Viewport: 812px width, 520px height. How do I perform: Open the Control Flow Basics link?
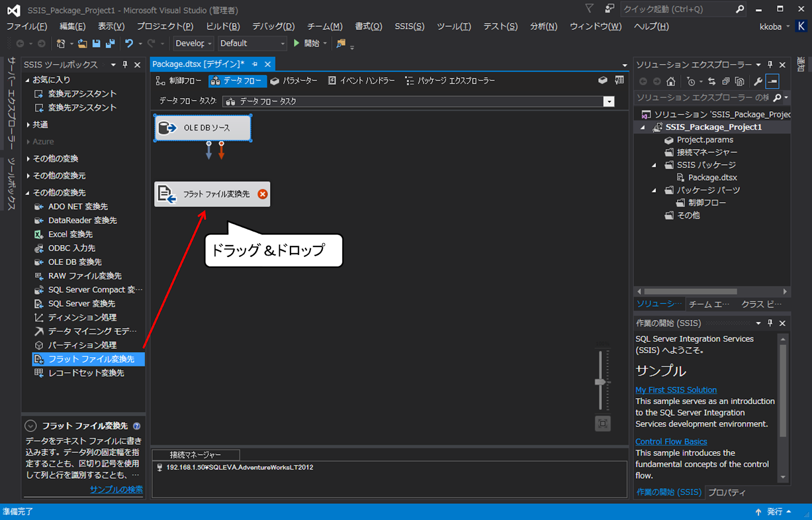671,442
